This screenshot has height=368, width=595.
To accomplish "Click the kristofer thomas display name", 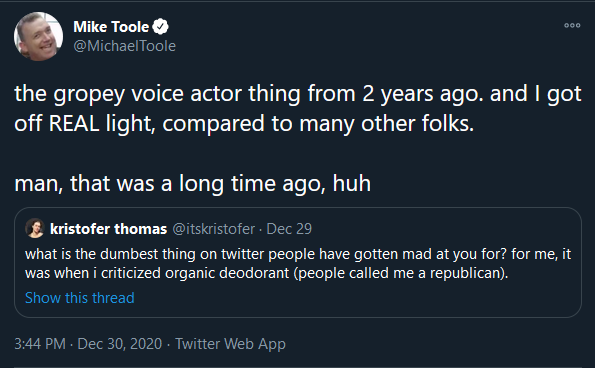I will click(x=109, y=229).
